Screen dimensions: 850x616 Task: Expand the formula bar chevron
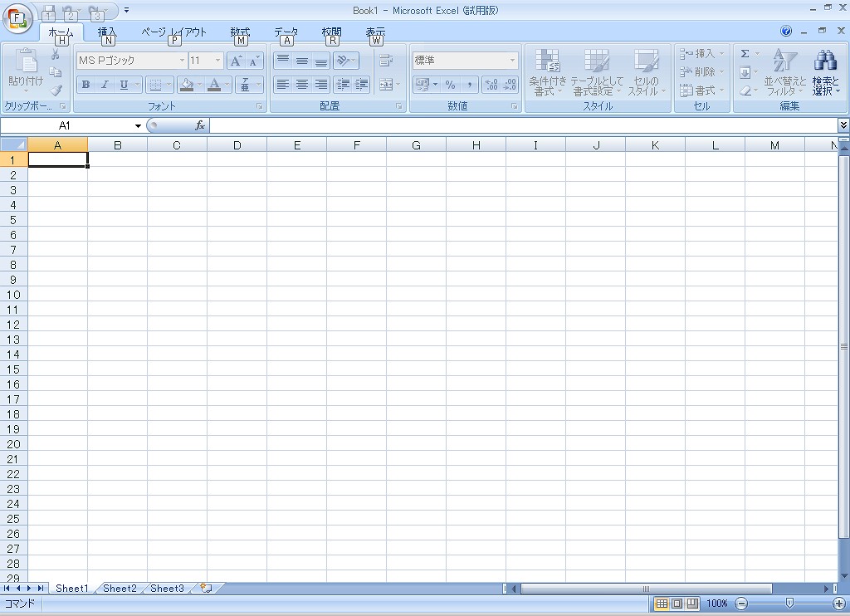pyautogui.click(x=843, y=126)
